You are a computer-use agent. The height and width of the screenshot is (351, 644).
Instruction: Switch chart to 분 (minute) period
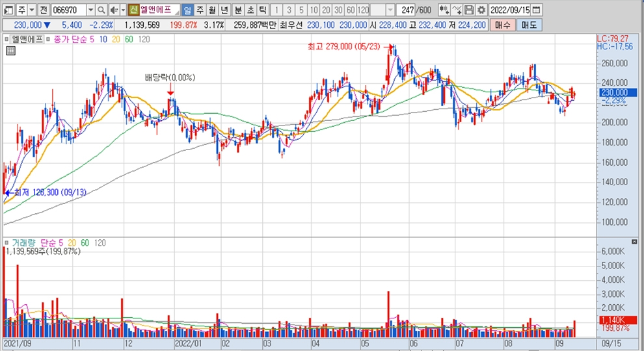tap(237, 10)
